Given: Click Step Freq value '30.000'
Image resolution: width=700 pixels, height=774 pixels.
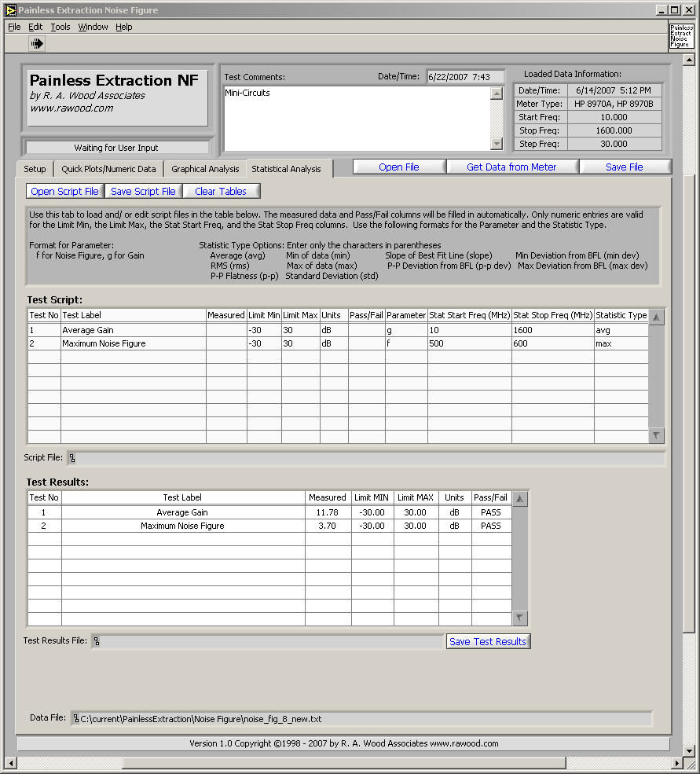Looking at the screenshot, I should click(x=614, y=144).
